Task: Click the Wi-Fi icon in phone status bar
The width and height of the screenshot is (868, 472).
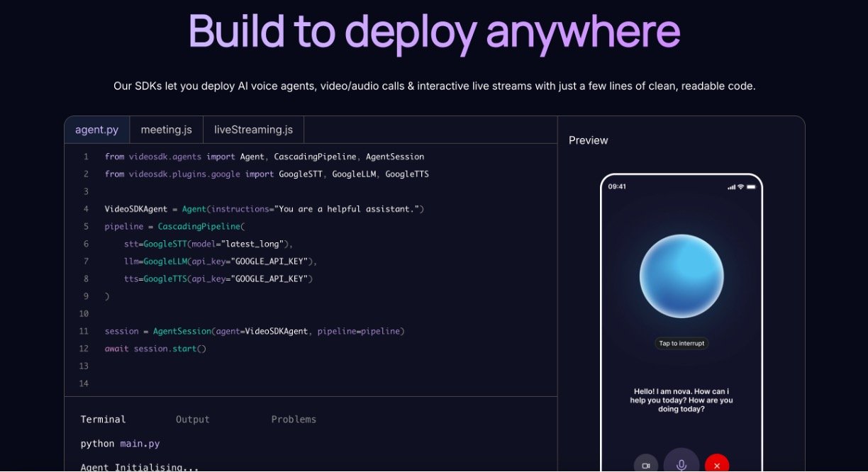Action: coord(740,187)
